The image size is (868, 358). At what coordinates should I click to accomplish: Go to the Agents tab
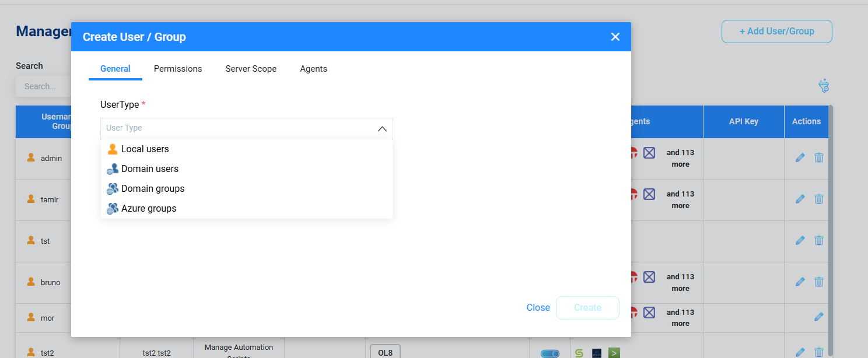[x=313, y=69]
